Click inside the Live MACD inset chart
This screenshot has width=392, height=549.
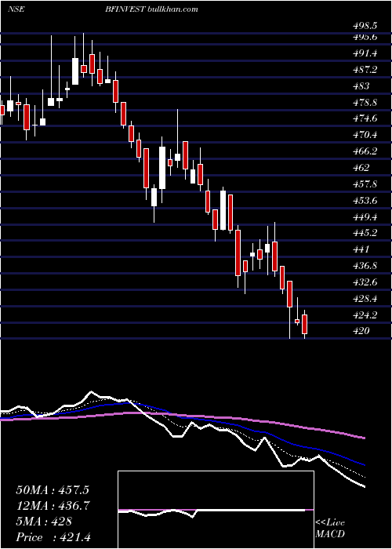(216, 510)
